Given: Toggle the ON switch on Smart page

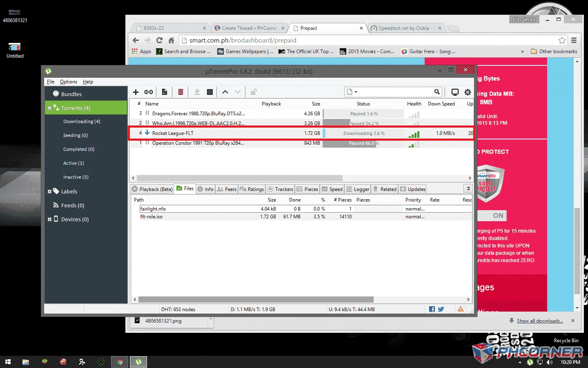Looking at the screenshot, I should tap(492, 215).
